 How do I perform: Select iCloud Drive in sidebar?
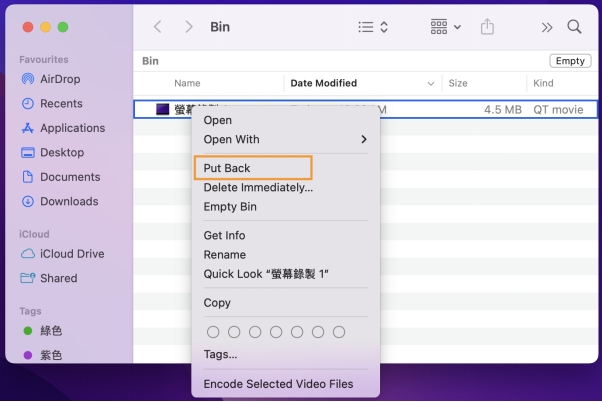pos(71,254)
